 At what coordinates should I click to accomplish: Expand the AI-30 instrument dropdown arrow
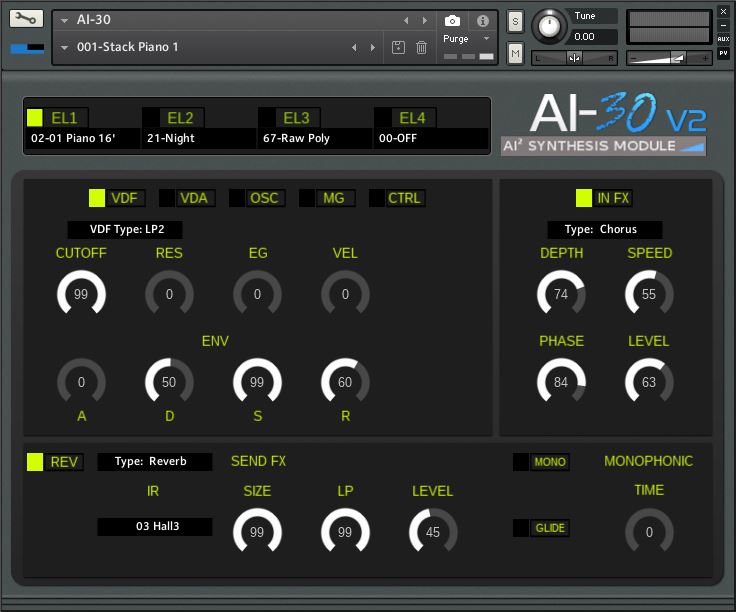[65, 20]
